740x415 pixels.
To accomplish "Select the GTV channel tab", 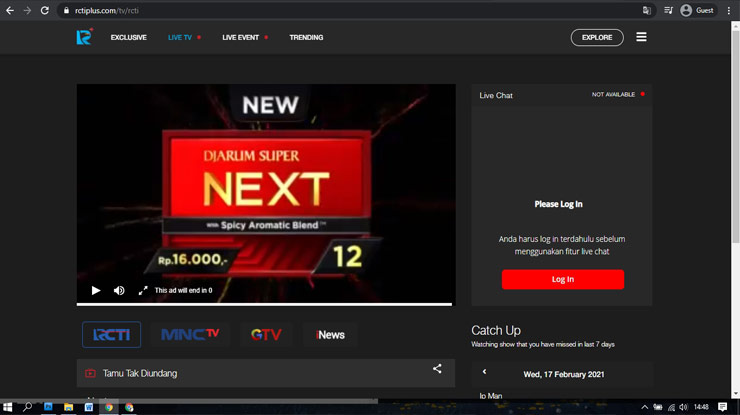I will 266,335.
